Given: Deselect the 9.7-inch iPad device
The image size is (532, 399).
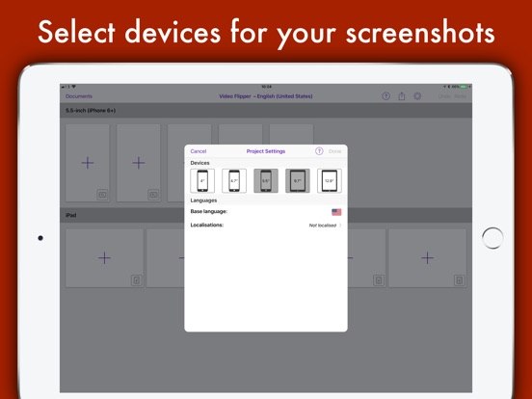Looking at the screenshot, I should pyautogui.click(x=298, y=180).
